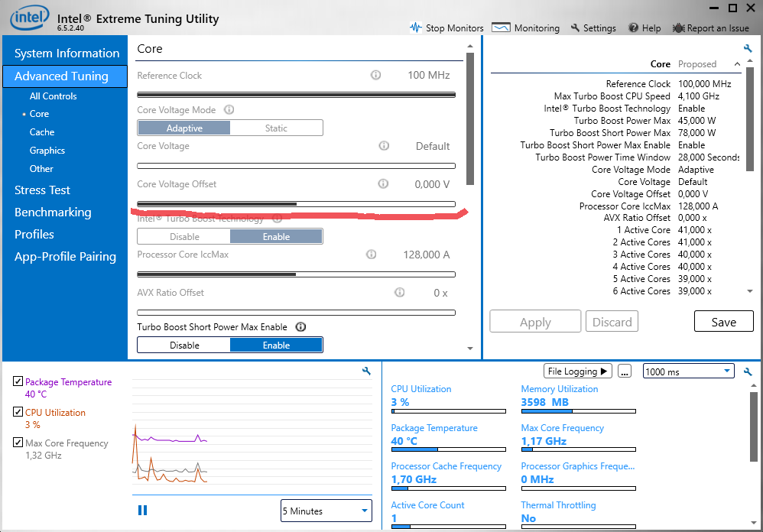Click the Help question mark icon
Viewport: 763px width, 532px height.
[633, 28]
